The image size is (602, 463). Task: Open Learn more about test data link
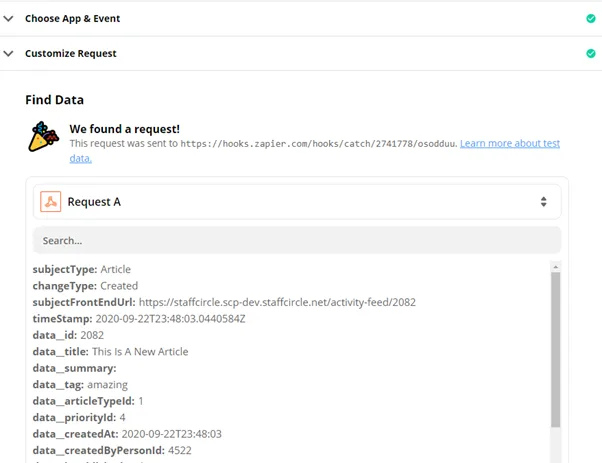(314, 150)
